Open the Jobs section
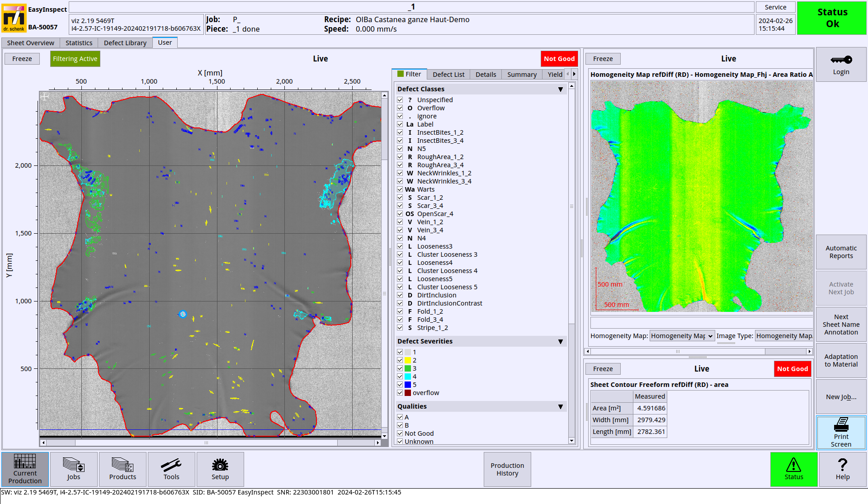The height and width of the screenshot is (504, 868). click(x=74, y=469)
